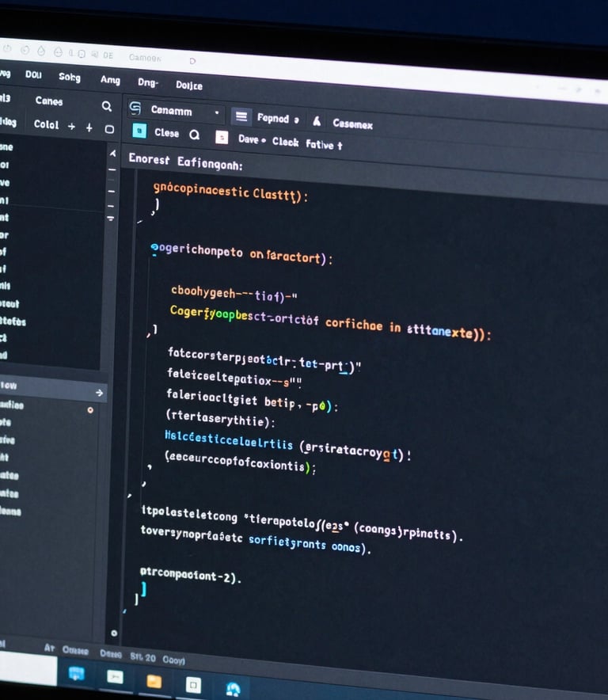Screen dimensions: 608x700
Task: Select the leana row in sidebar
Action: [10, 512]
